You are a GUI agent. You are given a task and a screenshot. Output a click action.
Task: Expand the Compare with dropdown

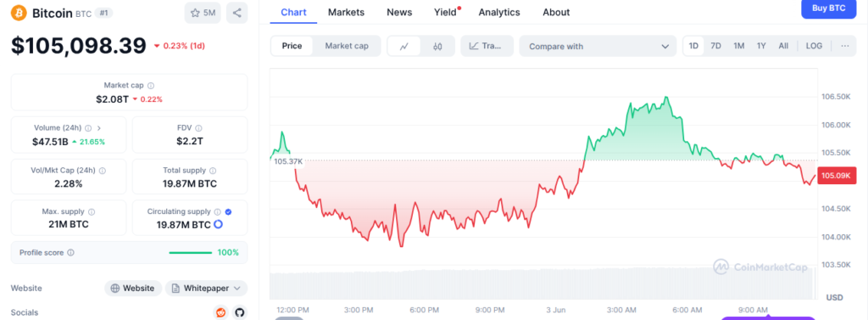598,46
